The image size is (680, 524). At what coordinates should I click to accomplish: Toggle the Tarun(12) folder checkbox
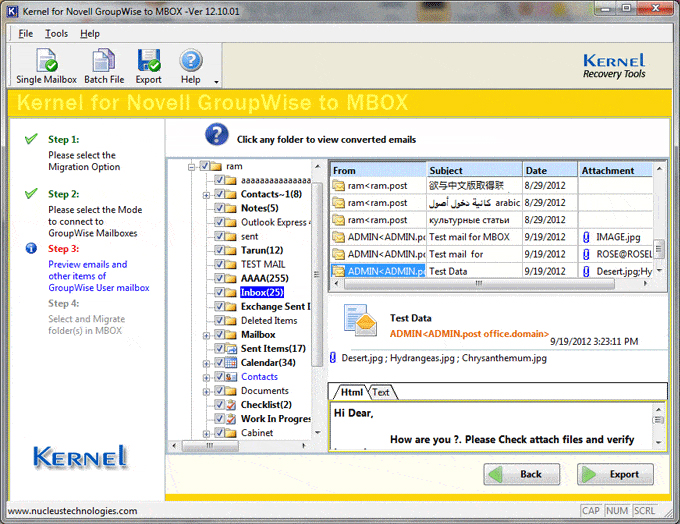coord(219,250)
